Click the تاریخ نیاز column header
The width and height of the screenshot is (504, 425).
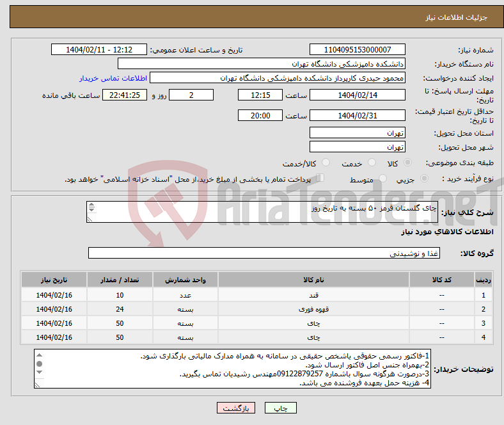54,280
